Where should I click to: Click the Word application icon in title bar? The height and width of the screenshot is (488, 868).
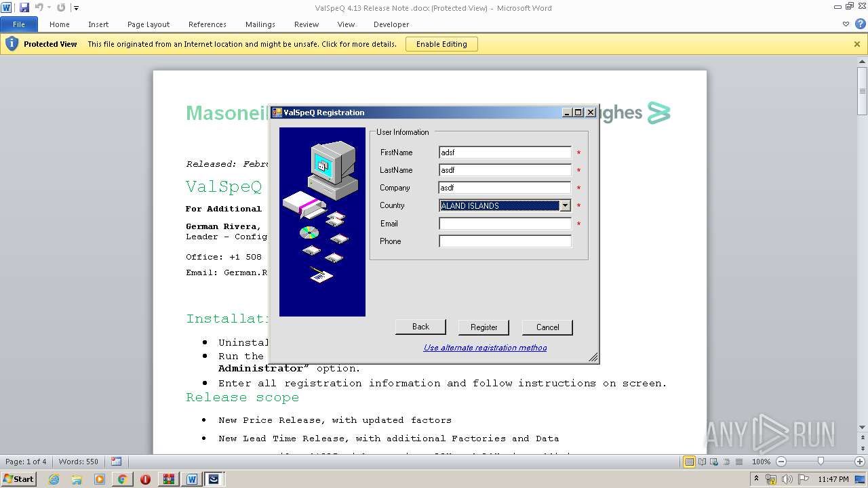[x=7, y=7]
